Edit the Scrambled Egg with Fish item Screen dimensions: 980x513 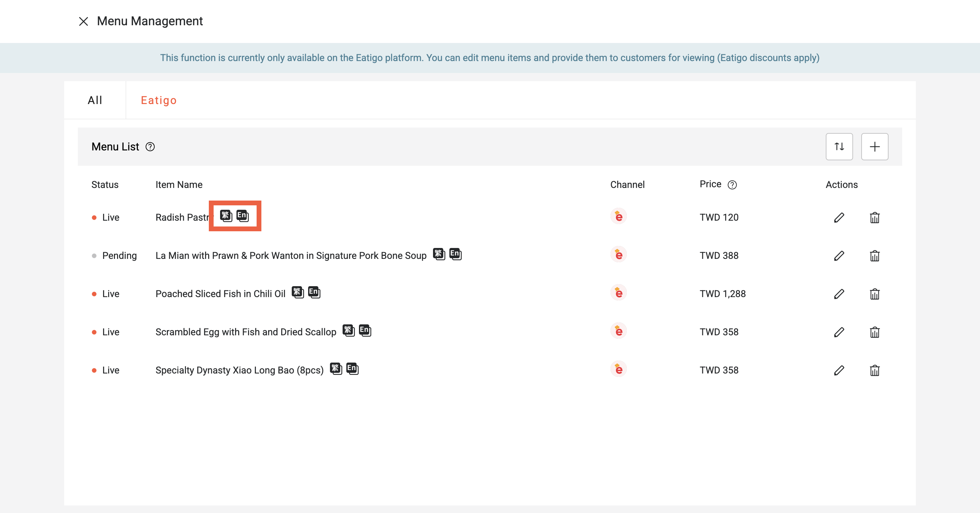pos(839,332)
